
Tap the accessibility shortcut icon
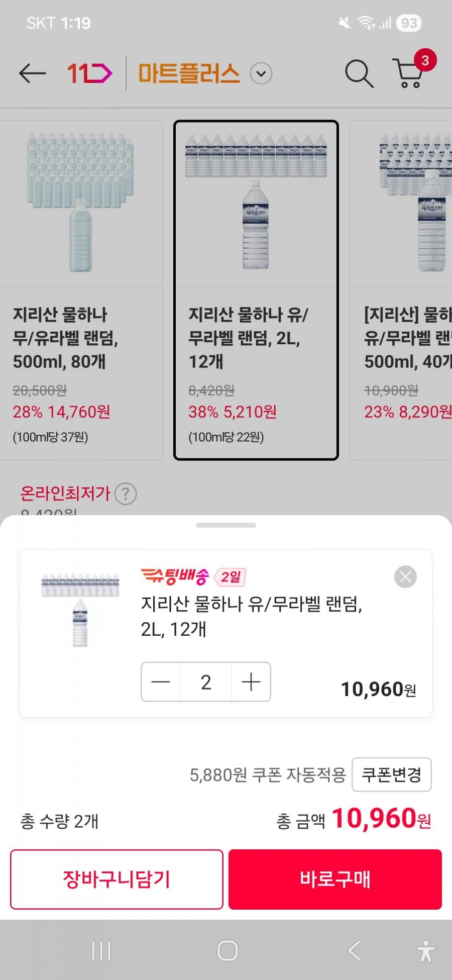tap(426, 951)
